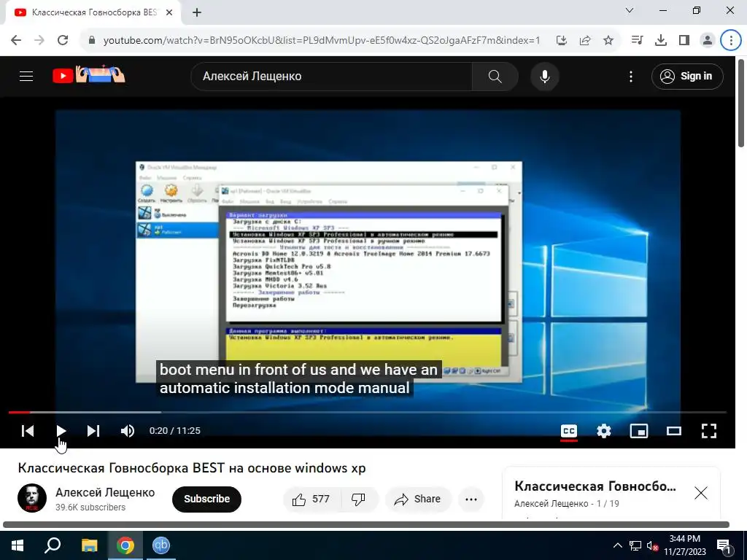
Task: Skip to the next video
Action: pos(93,431)
